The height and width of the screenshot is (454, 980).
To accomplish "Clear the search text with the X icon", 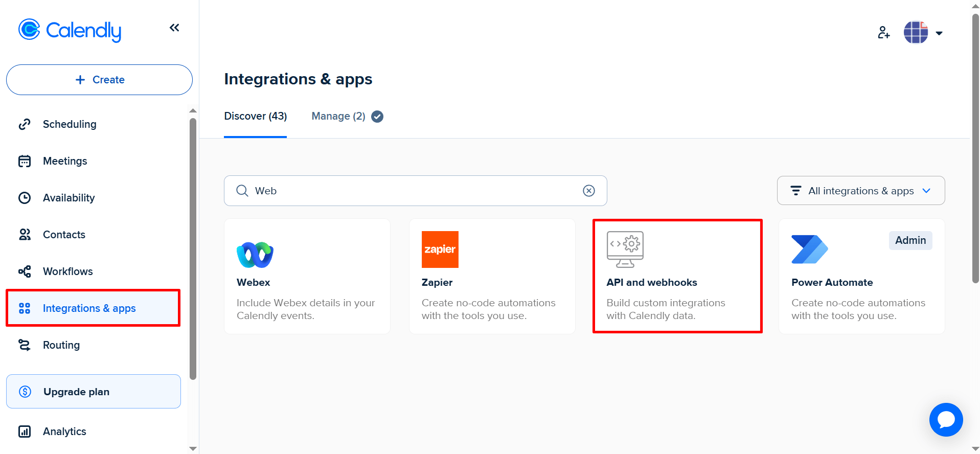I will pos(589,191).
